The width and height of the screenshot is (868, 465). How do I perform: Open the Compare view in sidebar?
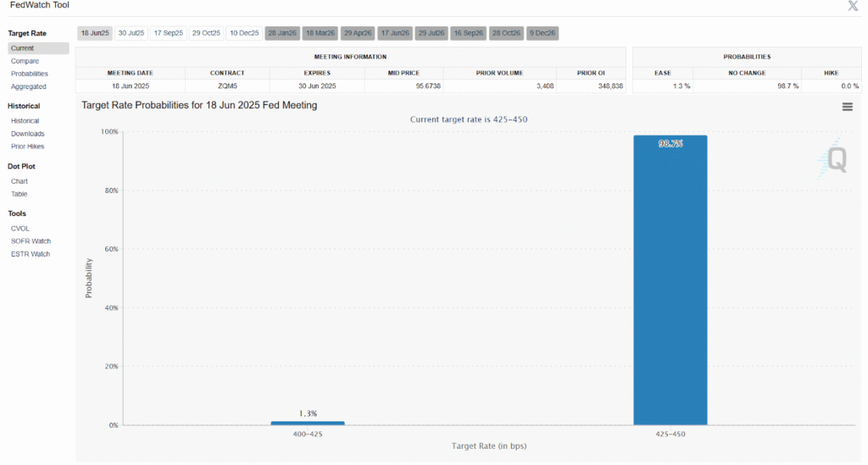(x=25, y=61)
